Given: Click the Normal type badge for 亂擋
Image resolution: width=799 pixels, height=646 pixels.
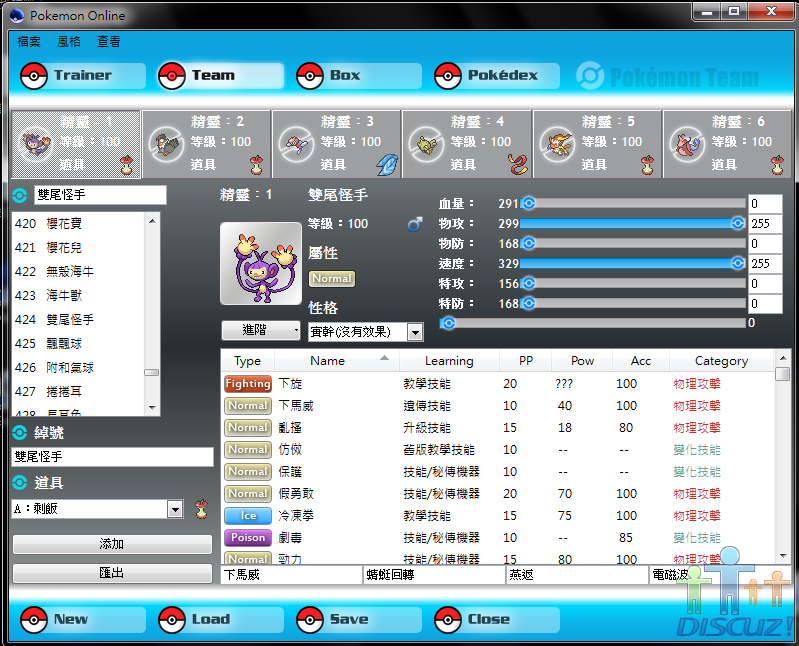Looking at the screenshot, I should 248,427.
